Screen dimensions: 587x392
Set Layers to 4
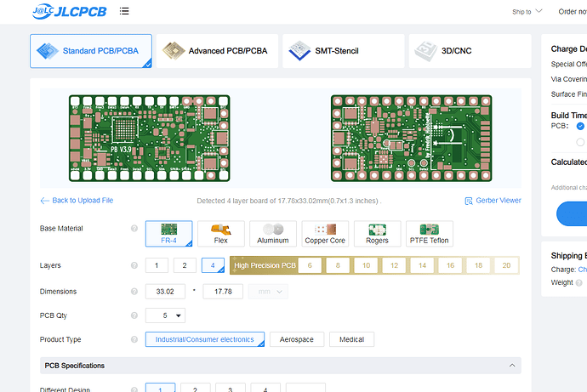click(213, 265)
